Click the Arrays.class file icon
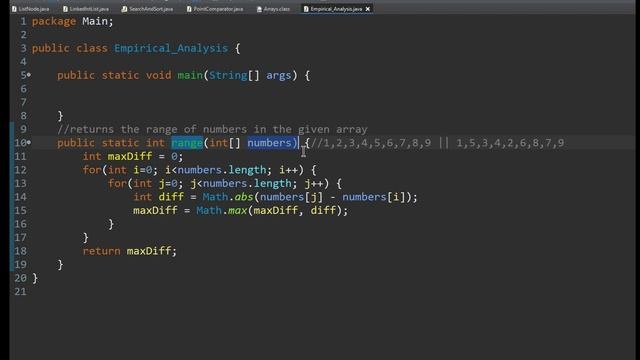640x360 pixels. point(259,9)
